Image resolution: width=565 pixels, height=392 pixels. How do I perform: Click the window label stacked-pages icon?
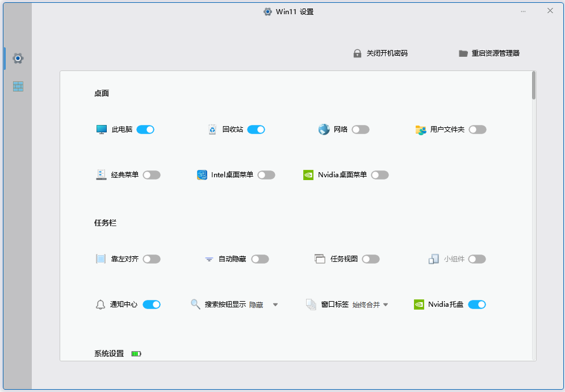tap(311, 305)
